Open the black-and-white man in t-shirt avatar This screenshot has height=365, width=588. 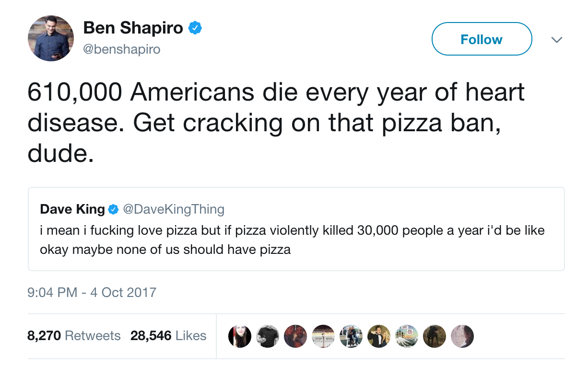click(268, 336)
